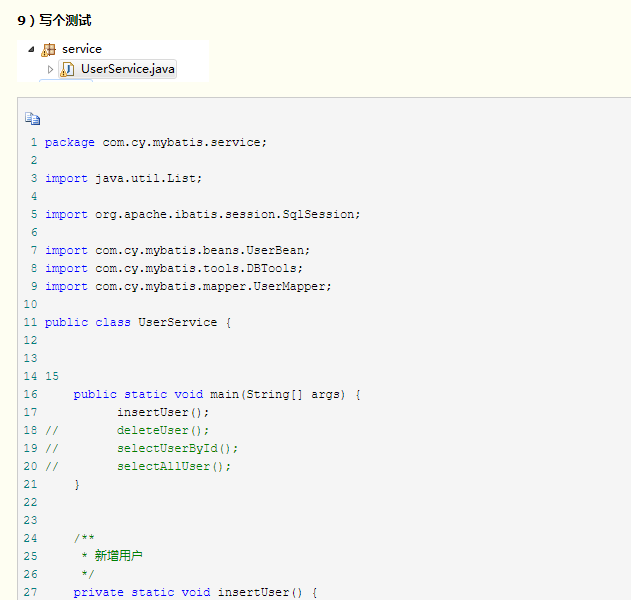Viewport: 631px width, 600px height.
Task: Click the import of com.cy.mybatis.tools.DBTools
Action: [174, 268]
